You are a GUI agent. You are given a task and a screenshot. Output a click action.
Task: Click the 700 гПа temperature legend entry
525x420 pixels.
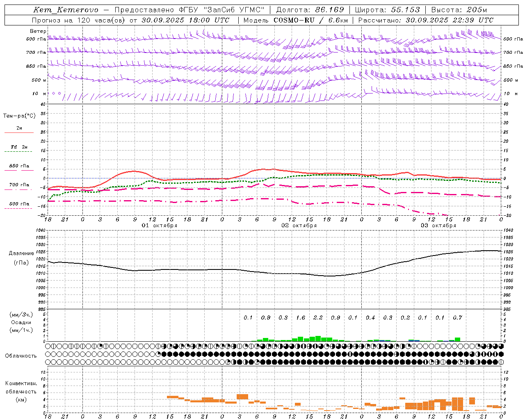[x=19, y=185]
